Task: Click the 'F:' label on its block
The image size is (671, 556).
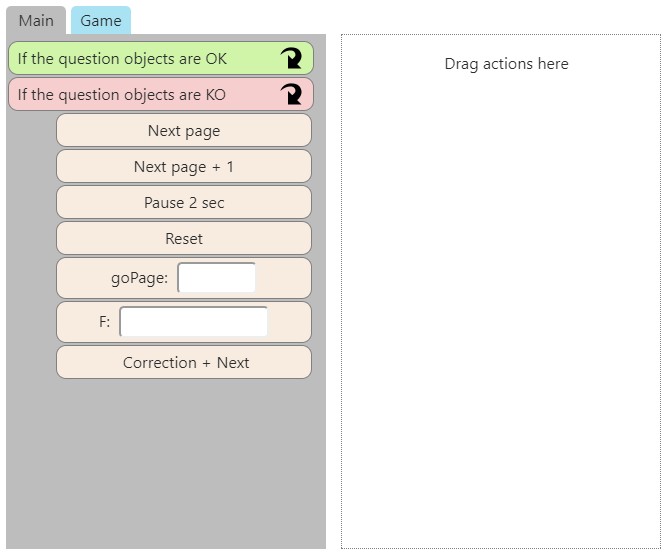Action: 104,322
